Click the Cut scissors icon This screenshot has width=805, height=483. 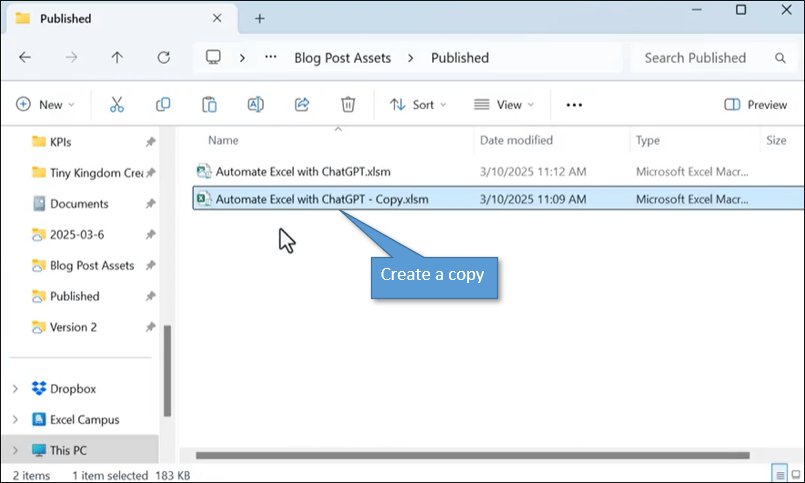tap(117, 104)
